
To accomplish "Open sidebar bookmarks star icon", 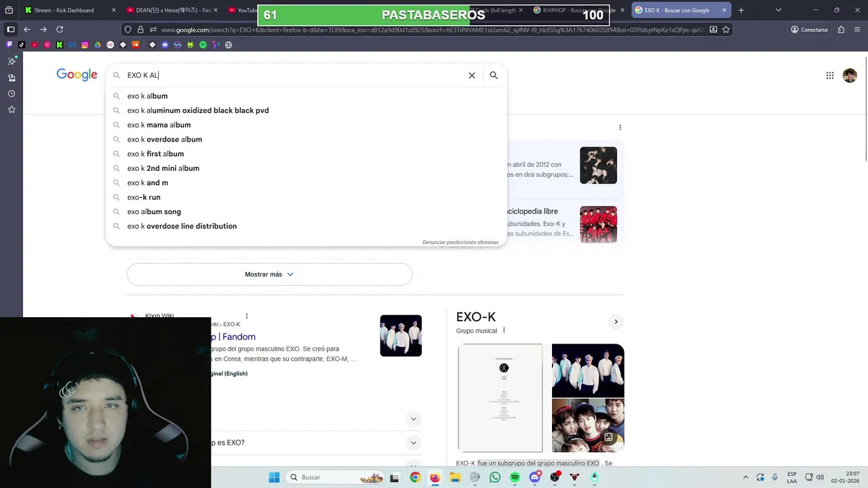I will pyautogui.click(x=12, y=109).
